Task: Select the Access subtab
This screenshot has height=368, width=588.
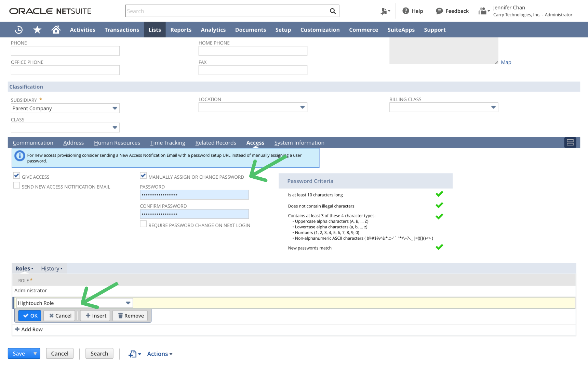Action: [x=255, y=143]
